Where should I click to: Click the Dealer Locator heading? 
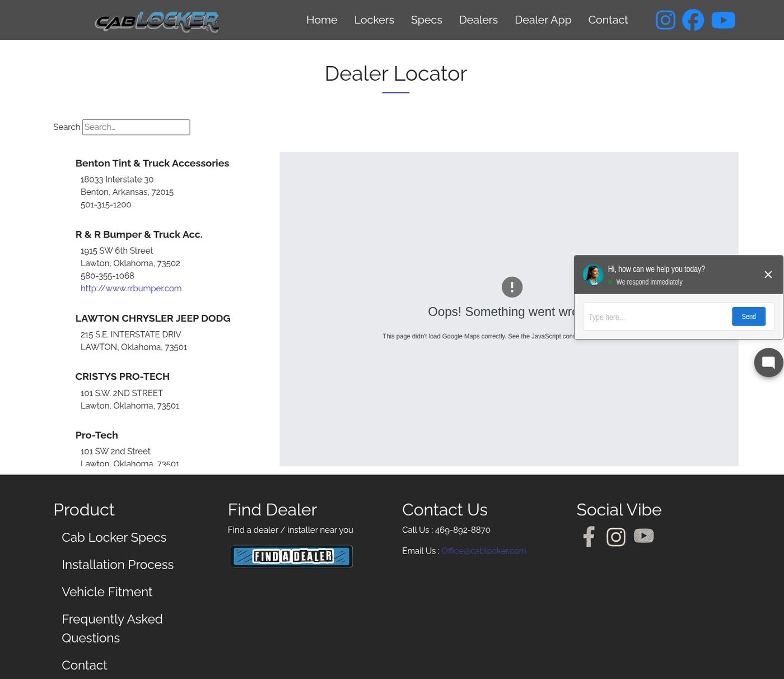click(x=396, y=73)
